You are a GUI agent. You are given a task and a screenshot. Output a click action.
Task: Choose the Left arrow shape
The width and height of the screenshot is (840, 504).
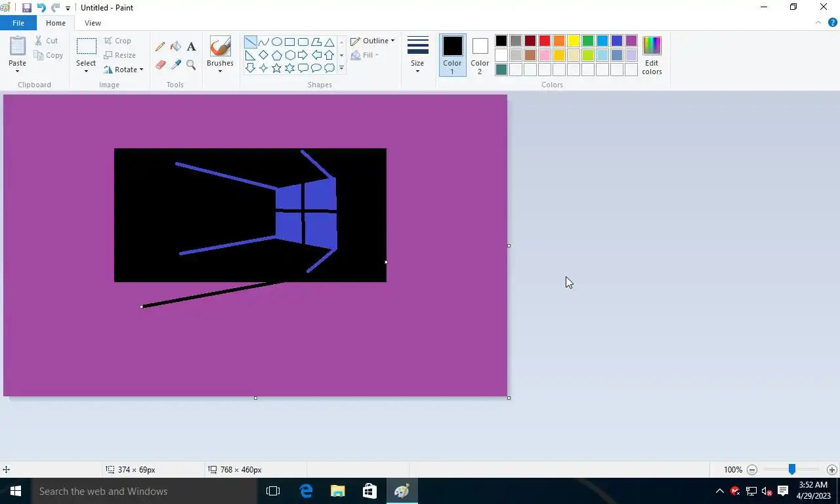[316, 55]
